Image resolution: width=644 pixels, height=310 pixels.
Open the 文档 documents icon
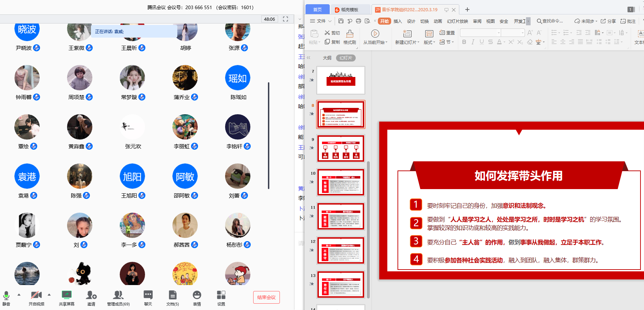click(x=172, y=296)
